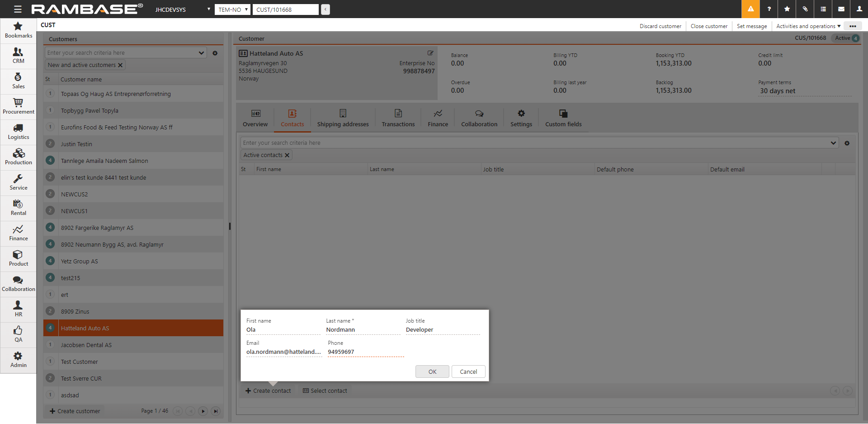Open the Logistics module in sidebar
Image resolution: width=868 pixels, height=424 pixels.
(x=18, y=132)
